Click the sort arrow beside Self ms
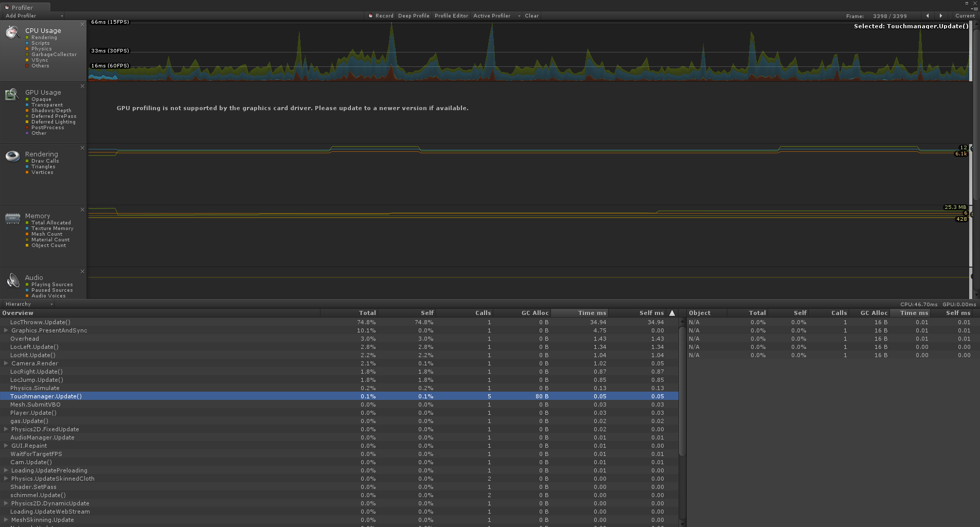Image resolution: width=980 pixels, height=527 pixels. pos(672,313)
